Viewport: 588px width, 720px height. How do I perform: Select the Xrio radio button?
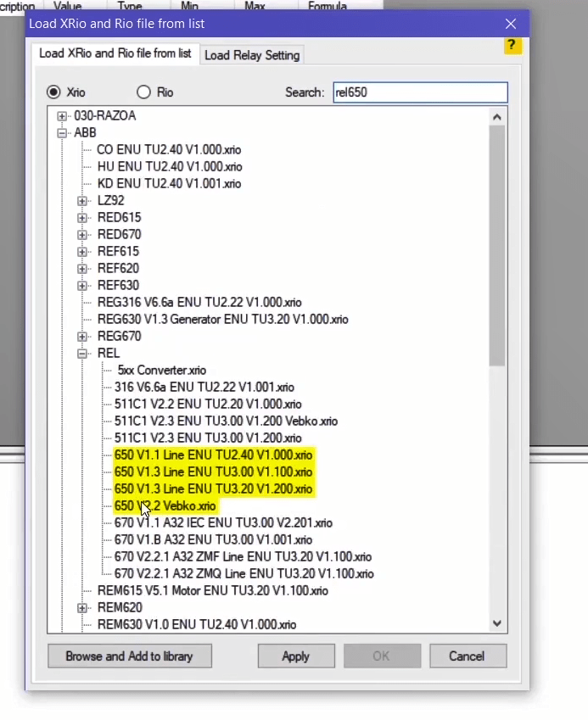tap(54, 92)
